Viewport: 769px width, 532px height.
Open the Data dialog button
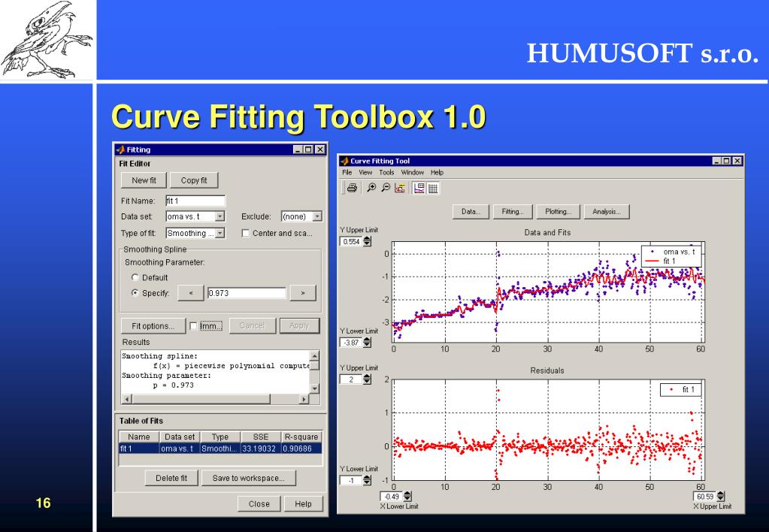coord(471,212)
